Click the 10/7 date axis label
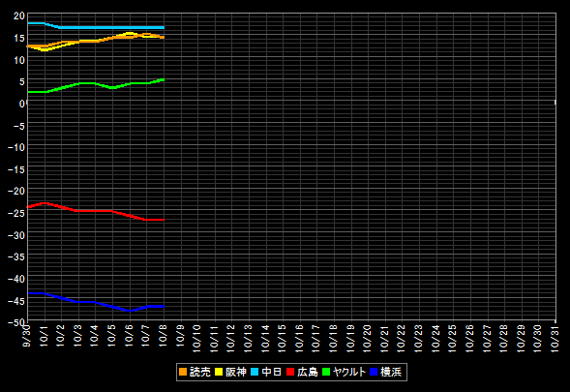 (146, 335)
